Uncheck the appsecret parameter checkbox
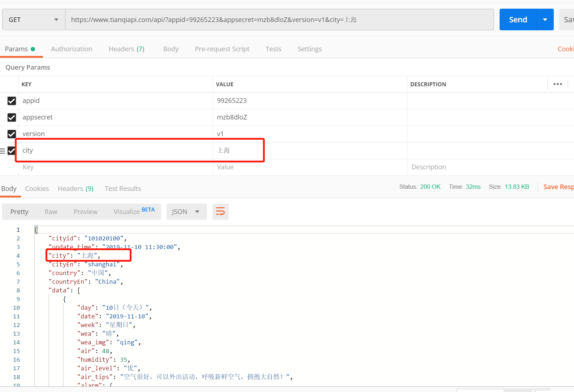Screen dimensions: 574x392 tap(12, 117)
